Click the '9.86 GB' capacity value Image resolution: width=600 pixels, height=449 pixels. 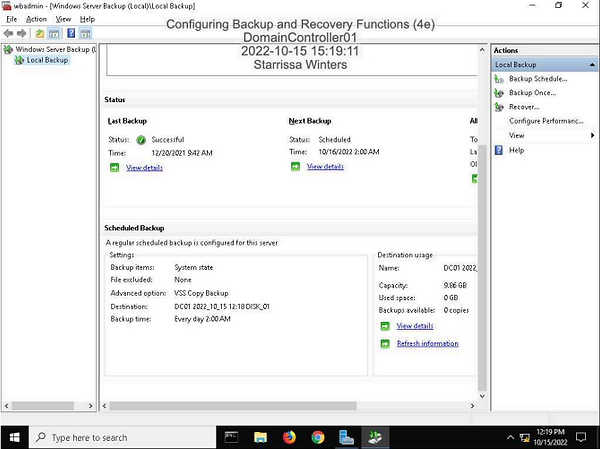click(455, 285)
